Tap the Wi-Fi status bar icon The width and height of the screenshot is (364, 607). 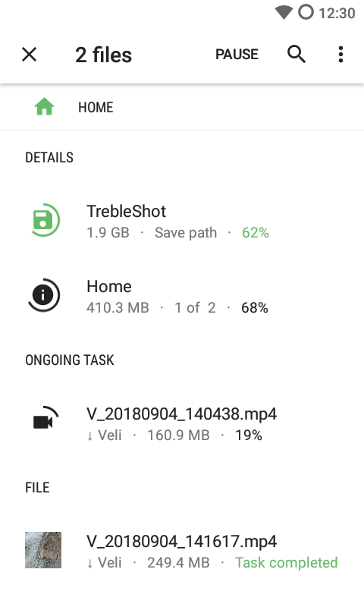click(284, 13)
